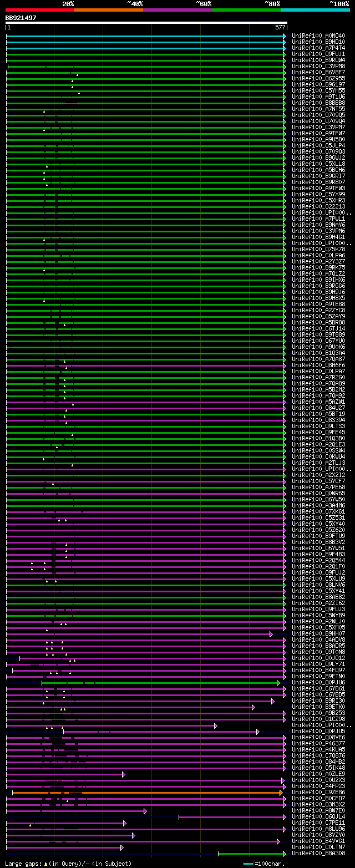Click the green ~80% legend color segment
The width and height of the screenshot is (355, 868).
tap(246, 10)
